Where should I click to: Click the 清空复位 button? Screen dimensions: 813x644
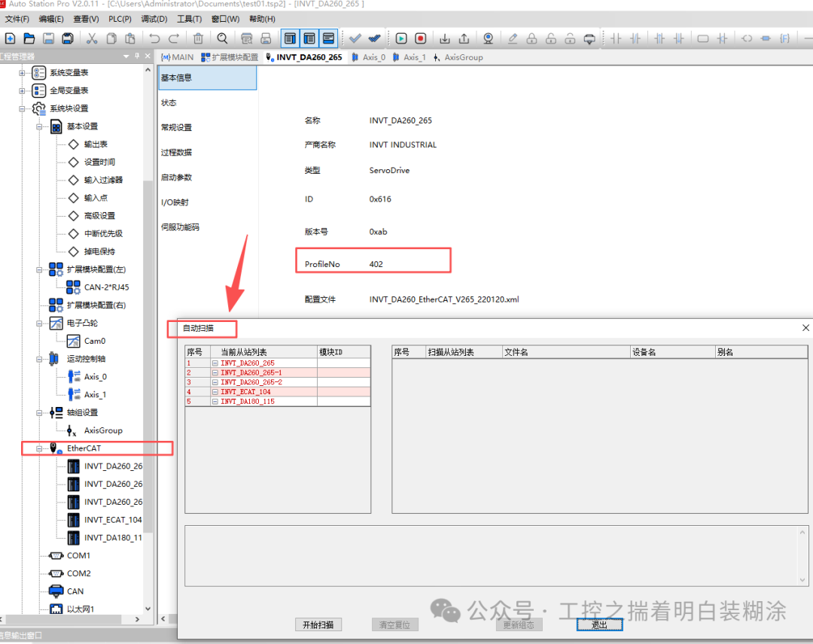(x=394, y=625)
